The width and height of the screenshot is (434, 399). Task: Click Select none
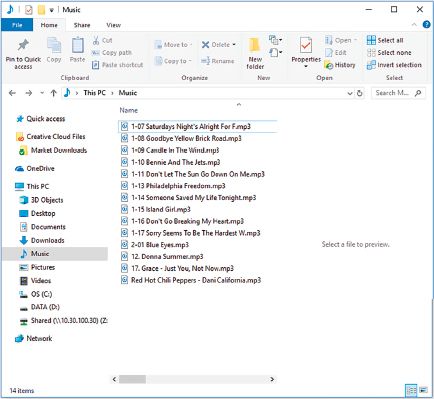point(389,53)
